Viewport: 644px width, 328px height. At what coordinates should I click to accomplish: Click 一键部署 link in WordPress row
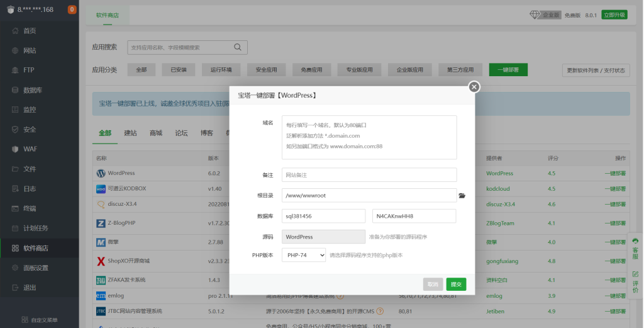(615, 174)
